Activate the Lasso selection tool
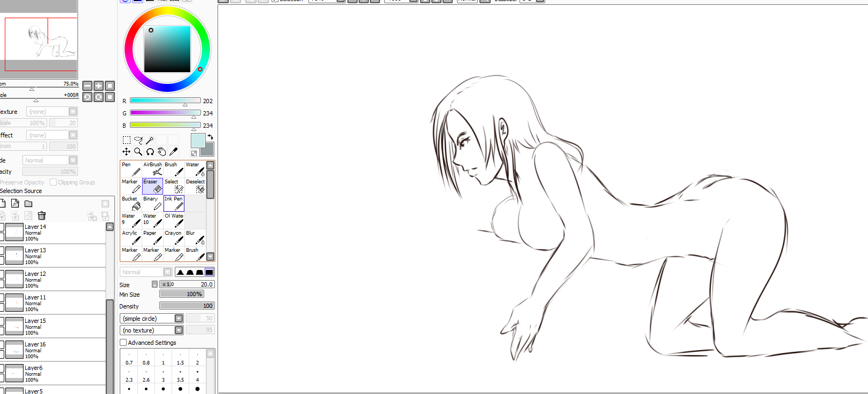The width and height of the screenshot is (868, 394). pyautogui.click(x=138, y=140)
